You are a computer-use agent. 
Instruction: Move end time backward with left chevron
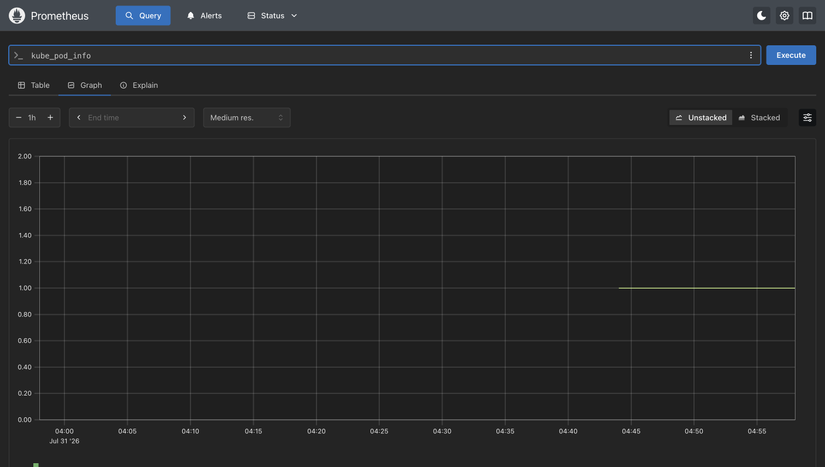click(x=79, y=118)
